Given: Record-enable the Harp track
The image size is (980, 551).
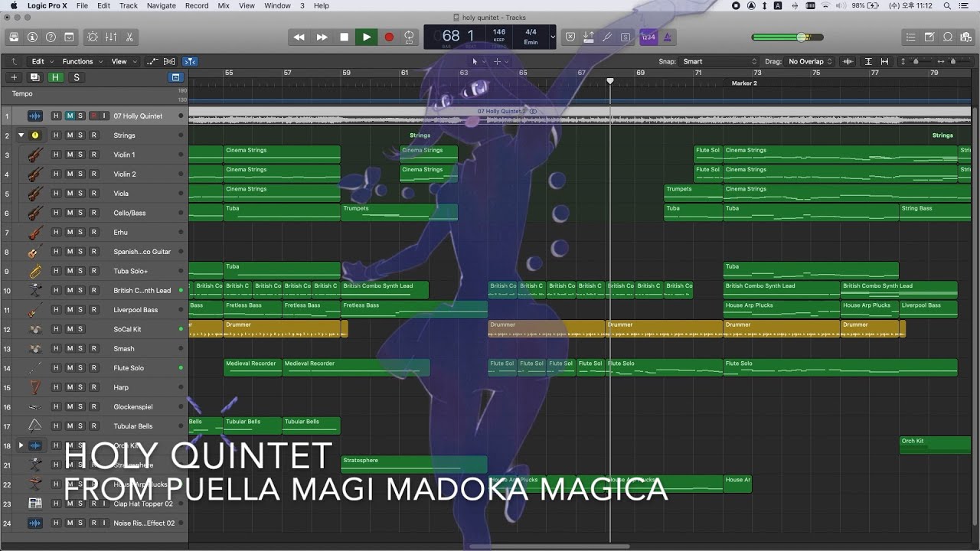Looking at the screenshot, I should pos(94,387).
